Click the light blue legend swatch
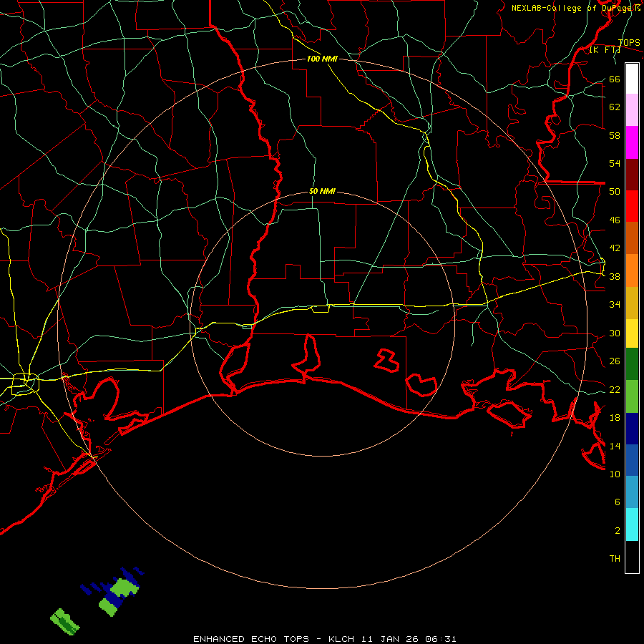644x644 pixels. [x=632, y=492]
